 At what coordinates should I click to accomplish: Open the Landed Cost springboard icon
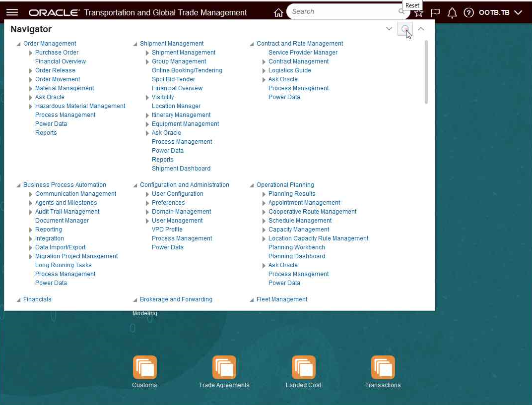click(304, 367)
